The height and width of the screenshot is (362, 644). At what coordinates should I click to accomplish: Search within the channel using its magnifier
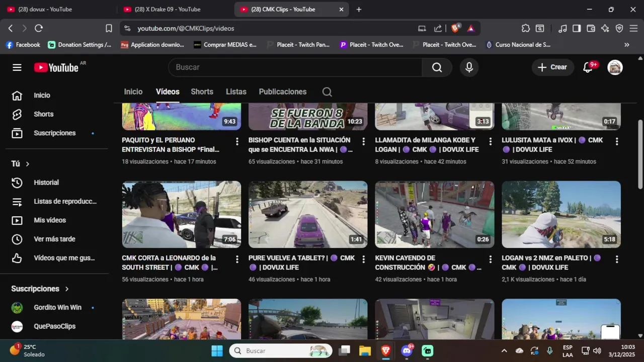click(327, 92)
